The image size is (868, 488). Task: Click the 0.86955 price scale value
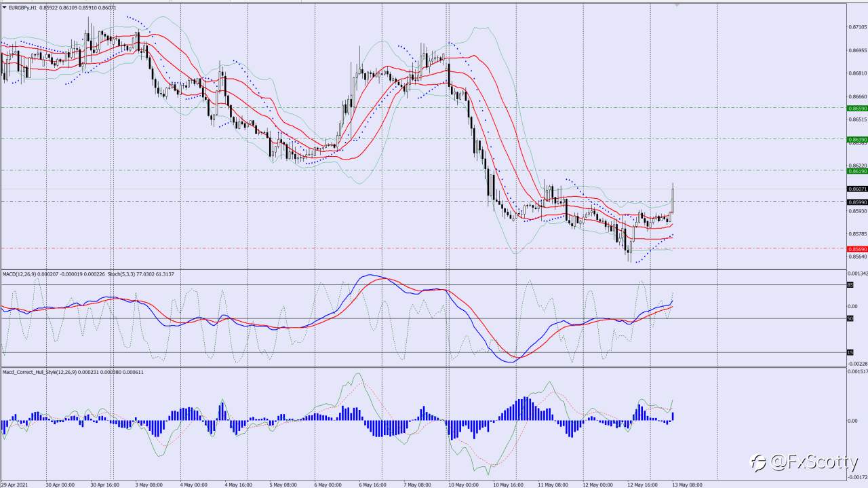(857, 51)
